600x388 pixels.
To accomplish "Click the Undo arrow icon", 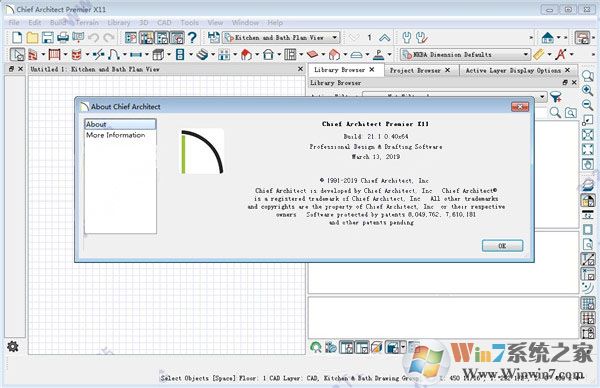I will (94, 37).
